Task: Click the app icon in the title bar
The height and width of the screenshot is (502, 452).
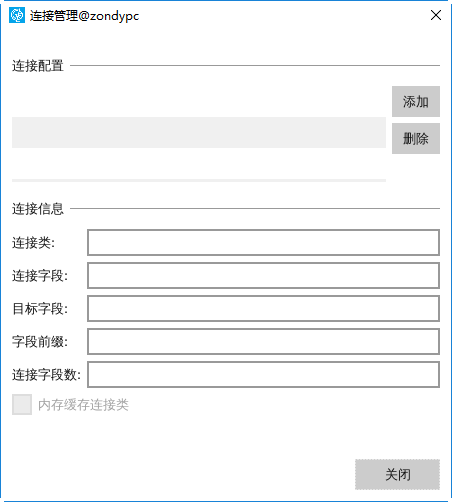Action: [x=17, y=15]
